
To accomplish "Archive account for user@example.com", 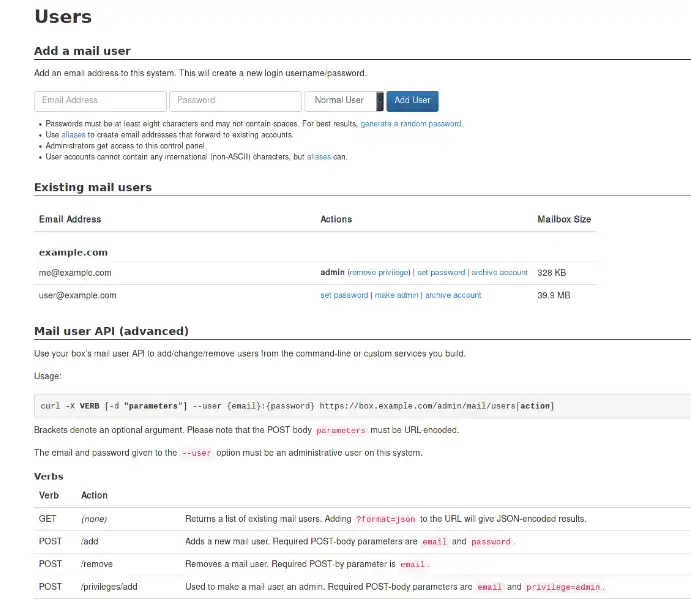I will tap(453, 295).
